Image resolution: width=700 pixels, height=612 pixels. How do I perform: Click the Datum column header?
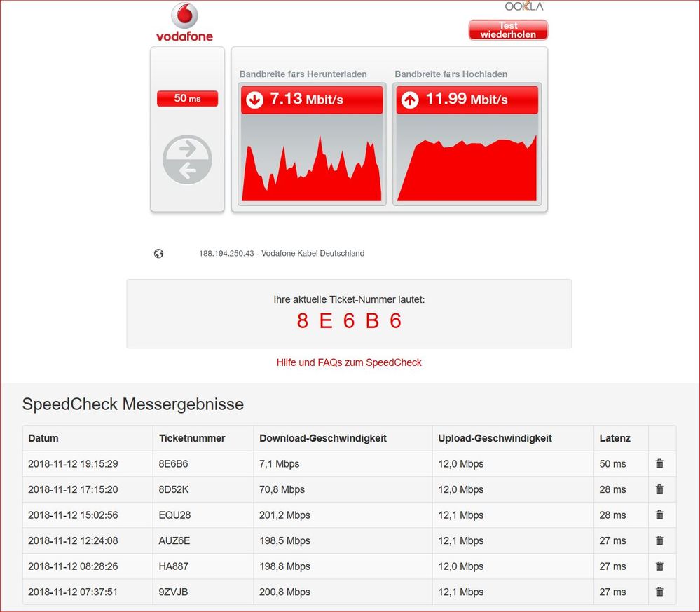tap(43, 438)
